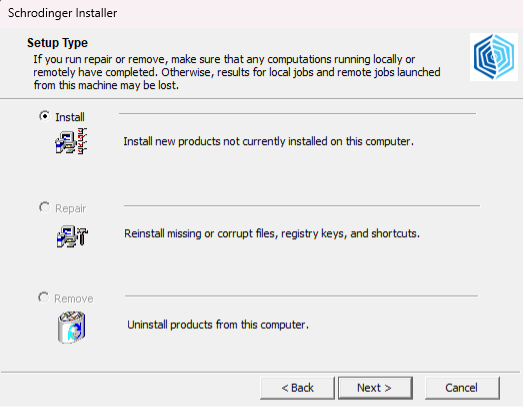
Task: Click the separator line beside Install option
Action: click(297, 114)
